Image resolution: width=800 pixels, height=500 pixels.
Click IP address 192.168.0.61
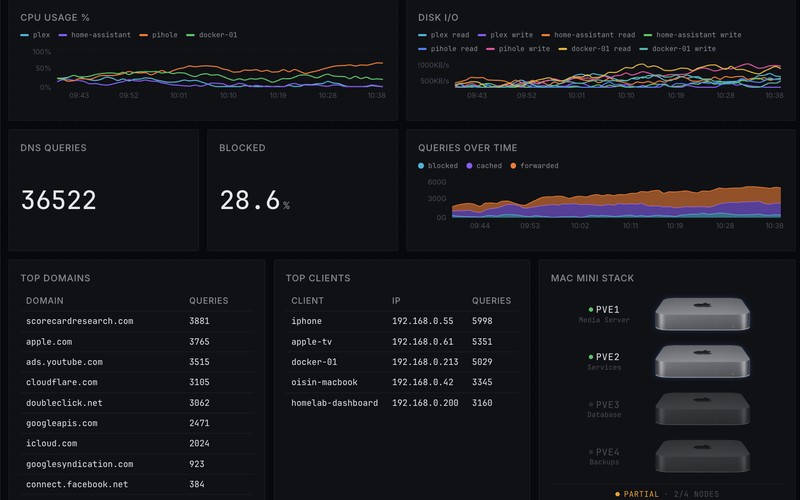pos(422,341)
